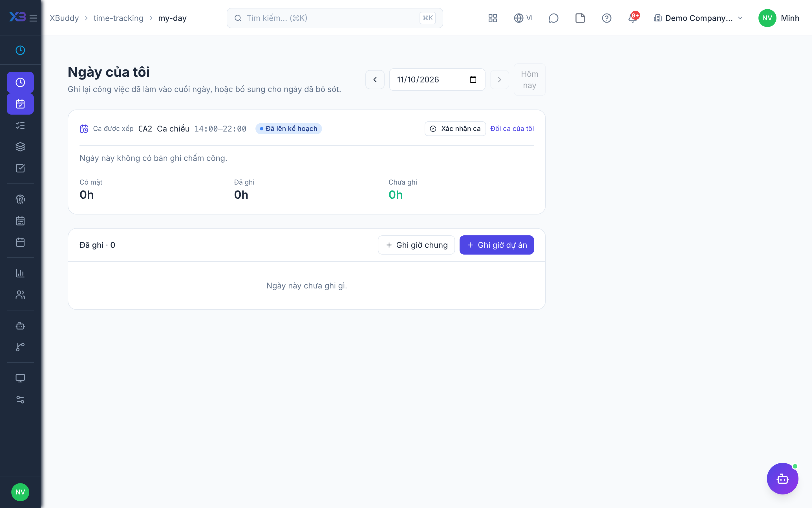
Task: Go to next day with right chevron
Action: (x=499, y=80)
